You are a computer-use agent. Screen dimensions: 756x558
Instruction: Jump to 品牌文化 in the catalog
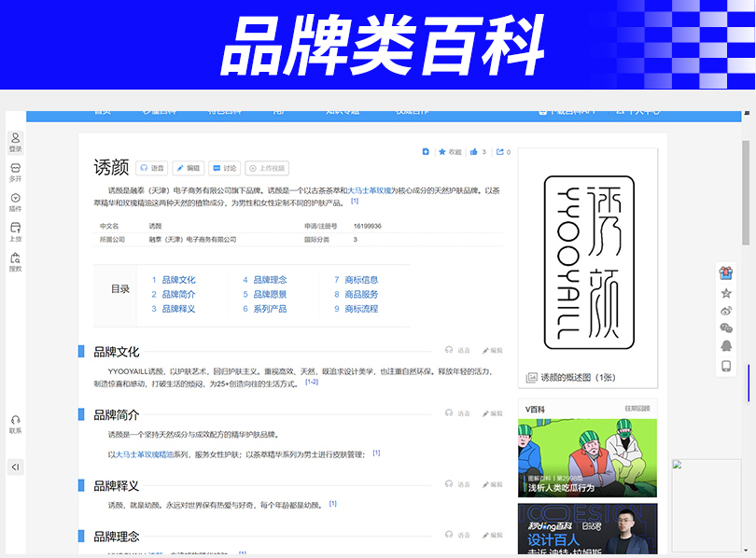[x=178, y=280]
